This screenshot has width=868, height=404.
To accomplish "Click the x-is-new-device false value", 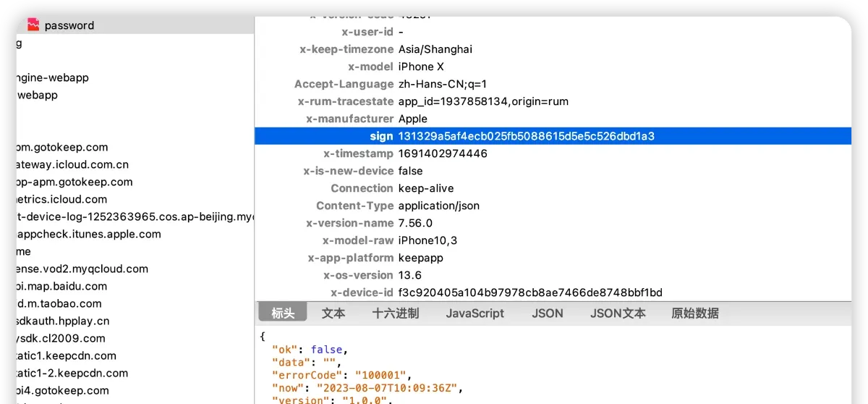I will pos(411,171).
